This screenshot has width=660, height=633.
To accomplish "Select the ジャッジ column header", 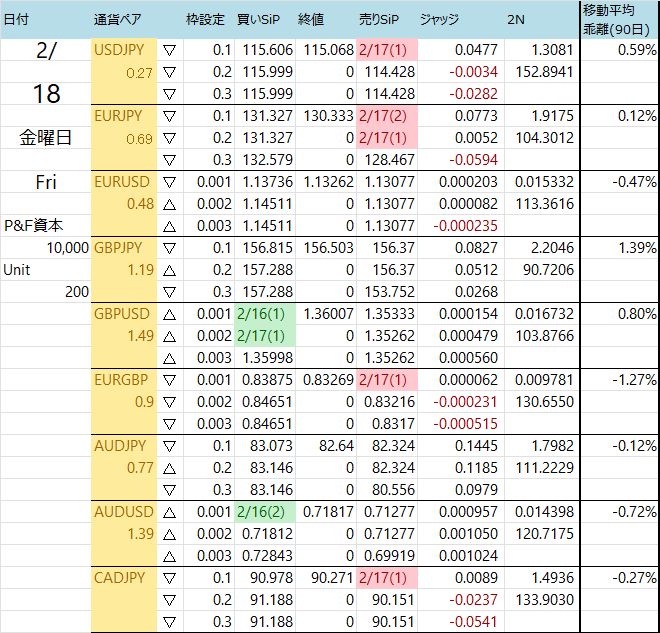I will (x=439, y=19).
